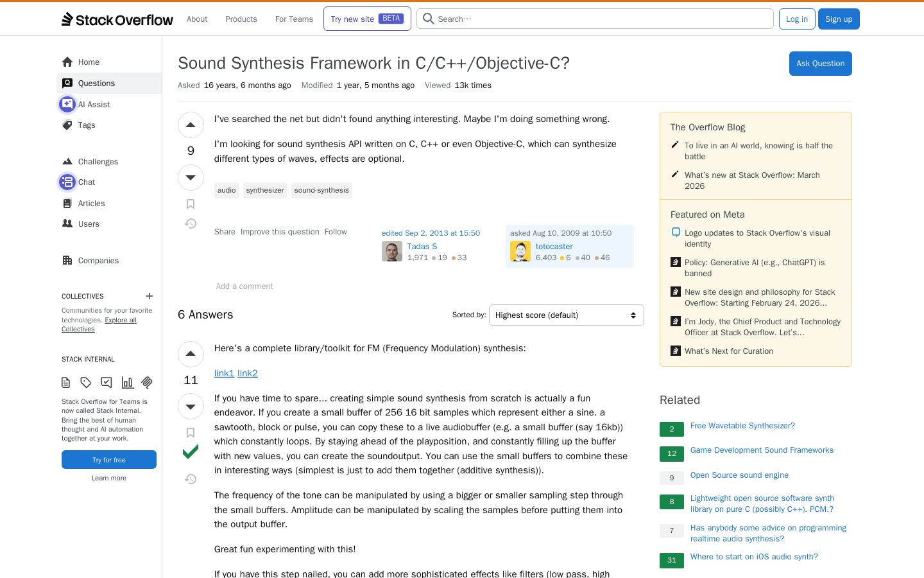Viewport: 924px width, 578px height.
Task: Open blog post about AI world
Action: pyautogui.click(x=758, y=151)
